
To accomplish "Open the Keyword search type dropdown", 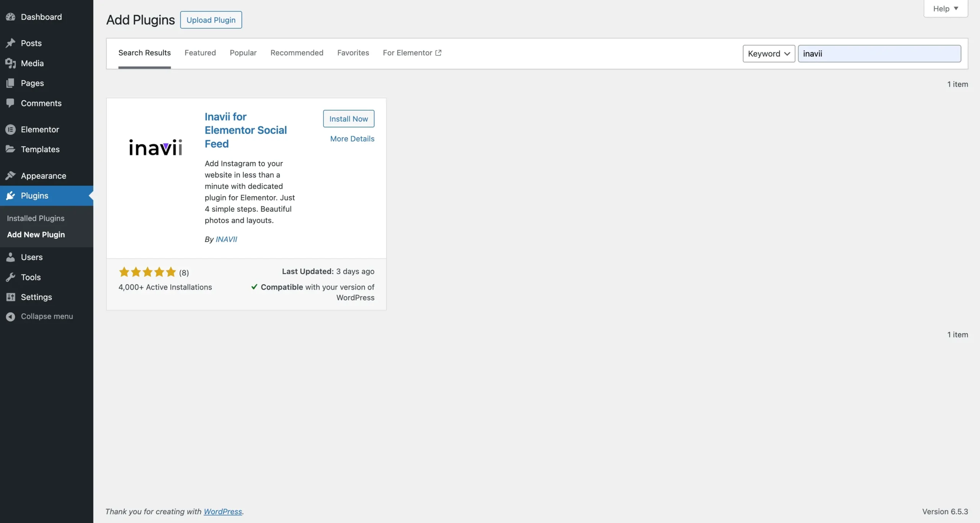I will [768, 54].
